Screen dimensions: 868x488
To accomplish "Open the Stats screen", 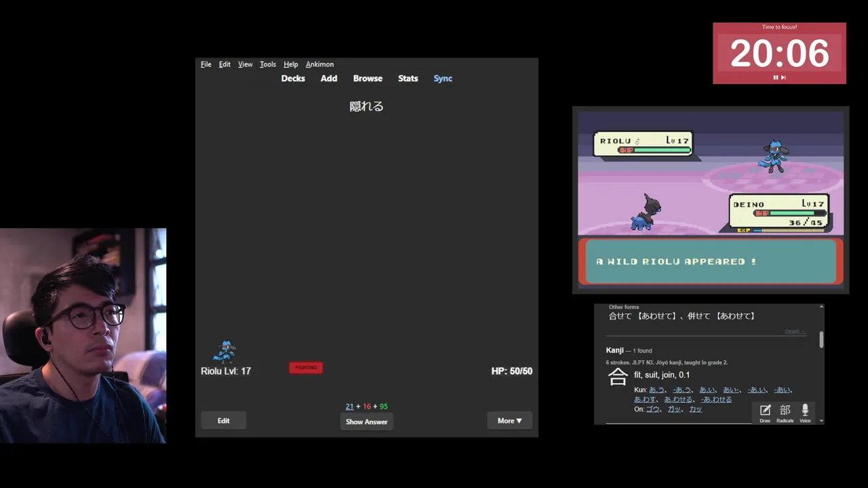I will [408, 79].
